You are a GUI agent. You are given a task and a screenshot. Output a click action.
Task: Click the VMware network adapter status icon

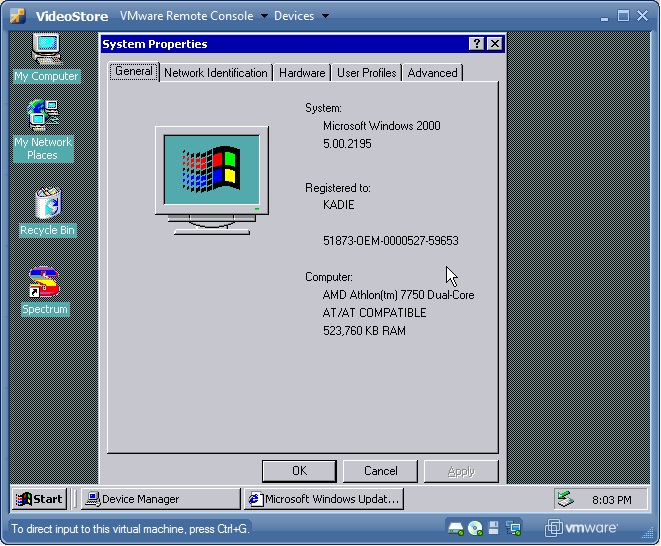tap(513, 528)
